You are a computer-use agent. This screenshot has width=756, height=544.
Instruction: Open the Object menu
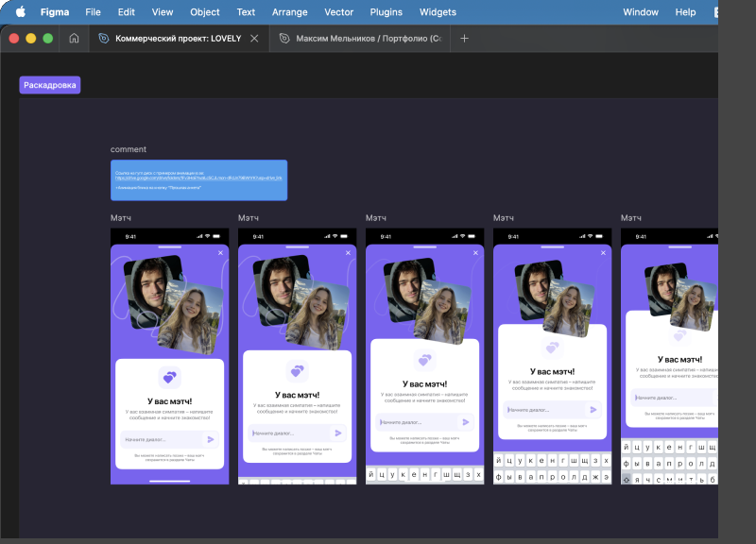click(x=205, y=12)
